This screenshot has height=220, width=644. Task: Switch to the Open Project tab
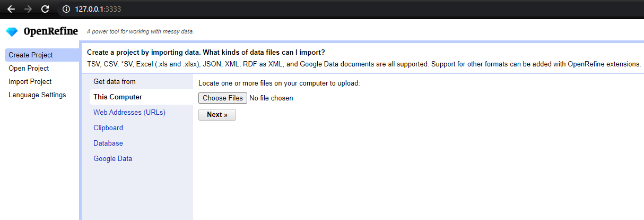coord(29,69)
